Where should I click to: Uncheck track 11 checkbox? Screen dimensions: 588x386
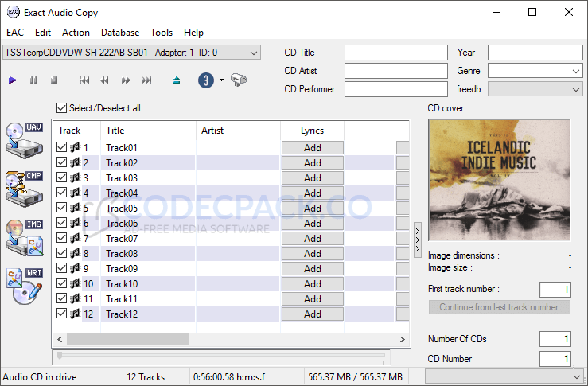[x=61, y=298]
